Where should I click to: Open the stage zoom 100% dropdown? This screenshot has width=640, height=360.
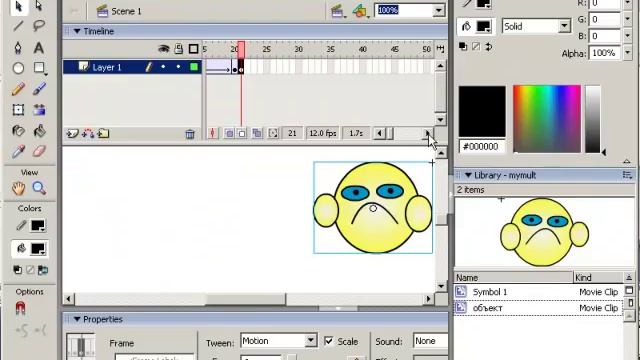[439, 10]
